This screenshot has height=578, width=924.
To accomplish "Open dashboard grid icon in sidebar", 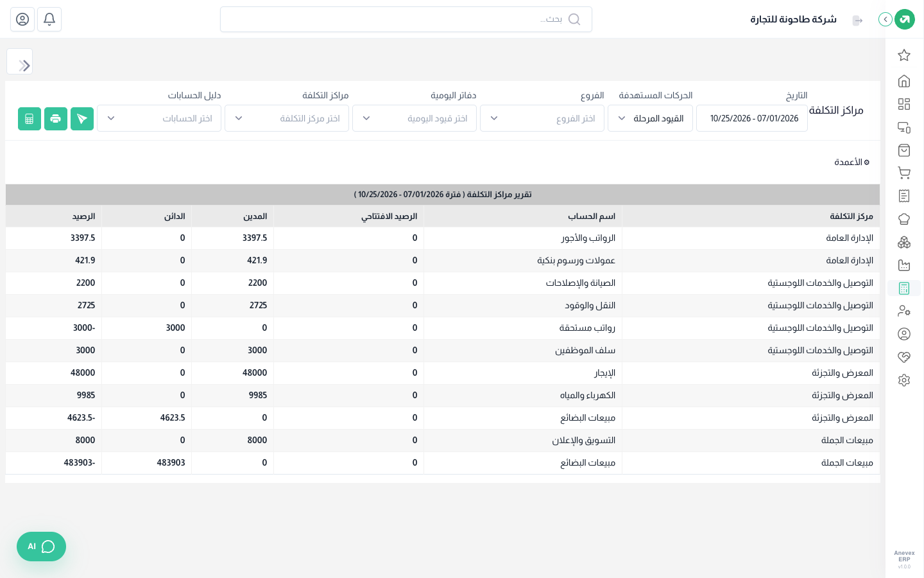I will pyautogui.click(x=904, y=104).
